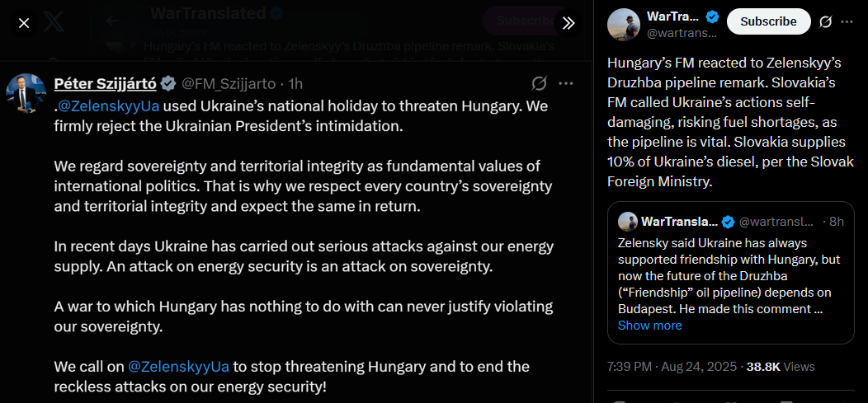The width and height of the screenshot is (868, 403).
Task: Collapse the side panel using the double chevron
Action: (568, 23)
